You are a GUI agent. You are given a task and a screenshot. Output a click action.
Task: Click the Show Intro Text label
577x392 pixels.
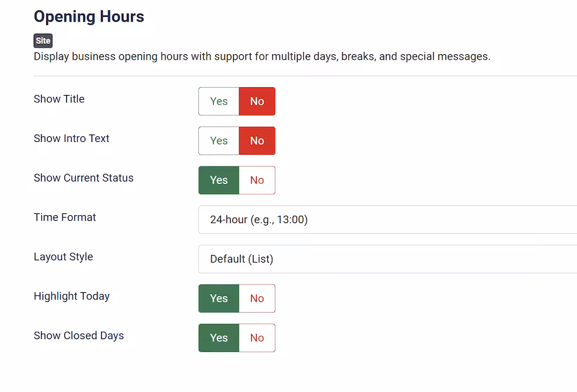pos(72,138)
